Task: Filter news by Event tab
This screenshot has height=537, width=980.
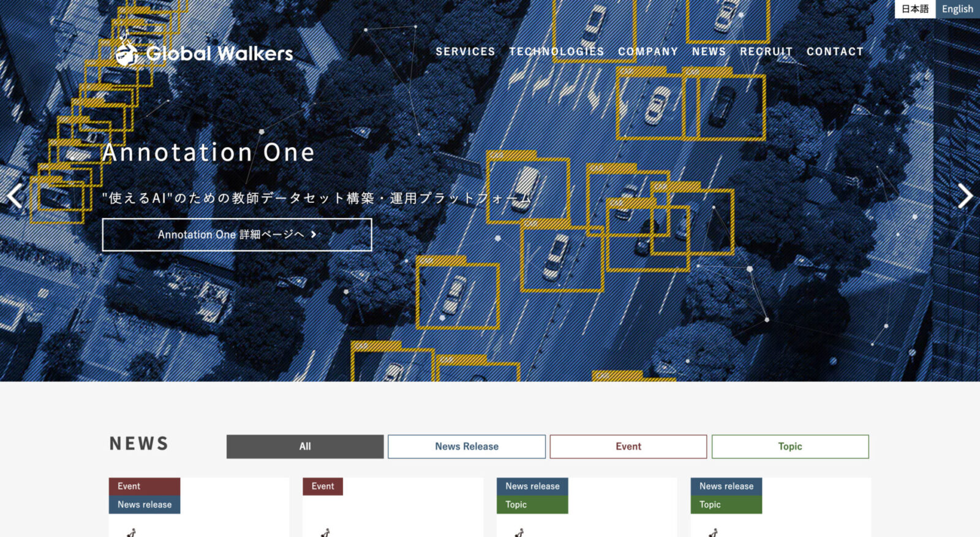Action: (628, 446)
